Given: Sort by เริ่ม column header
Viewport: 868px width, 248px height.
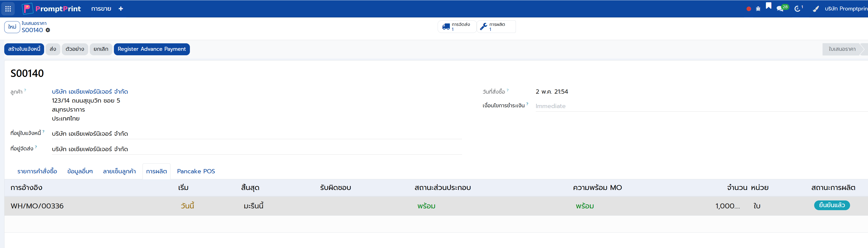Looking at the screenshot, I should (x=183, y=188).
